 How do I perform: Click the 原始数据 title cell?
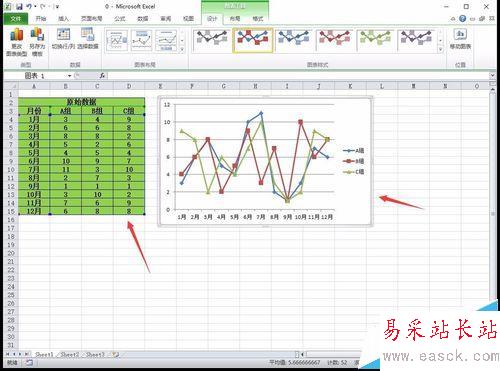coord(82,102)
